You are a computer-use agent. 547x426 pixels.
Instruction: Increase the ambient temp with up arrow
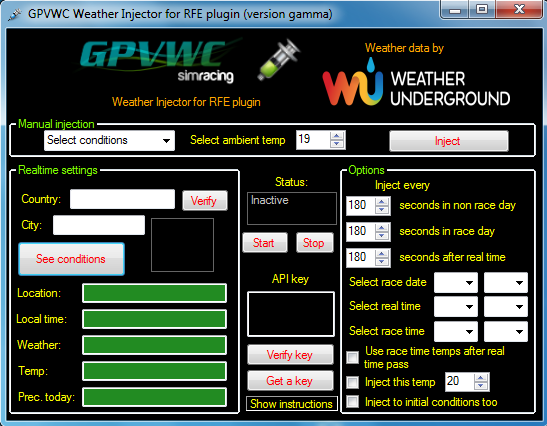(x=337, y=136)
